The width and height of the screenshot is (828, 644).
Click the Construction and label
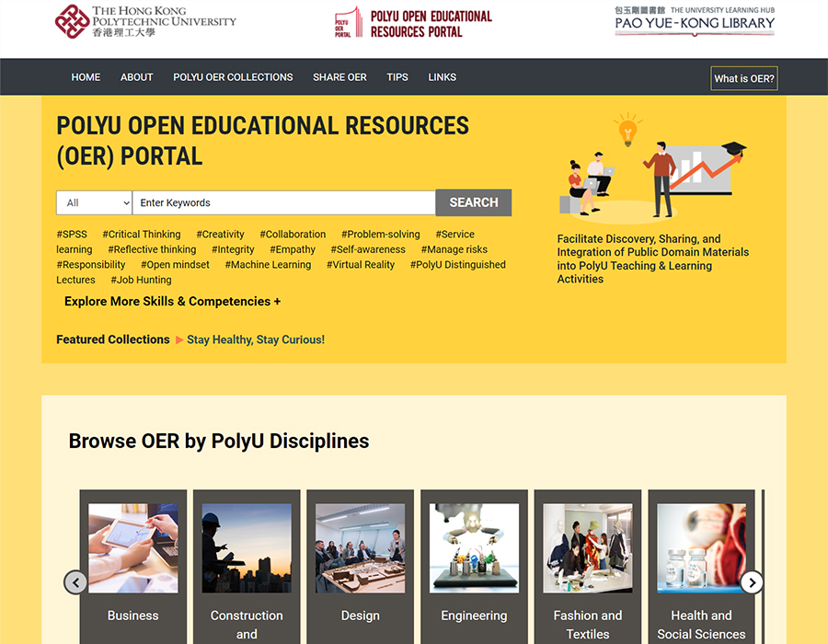[247, 625]
